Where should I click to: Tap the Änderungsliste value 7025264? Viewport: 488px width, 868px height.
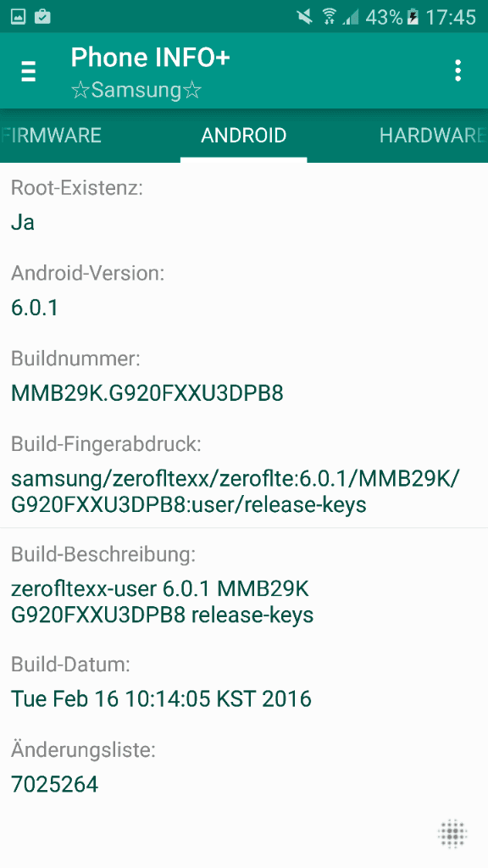55,784
